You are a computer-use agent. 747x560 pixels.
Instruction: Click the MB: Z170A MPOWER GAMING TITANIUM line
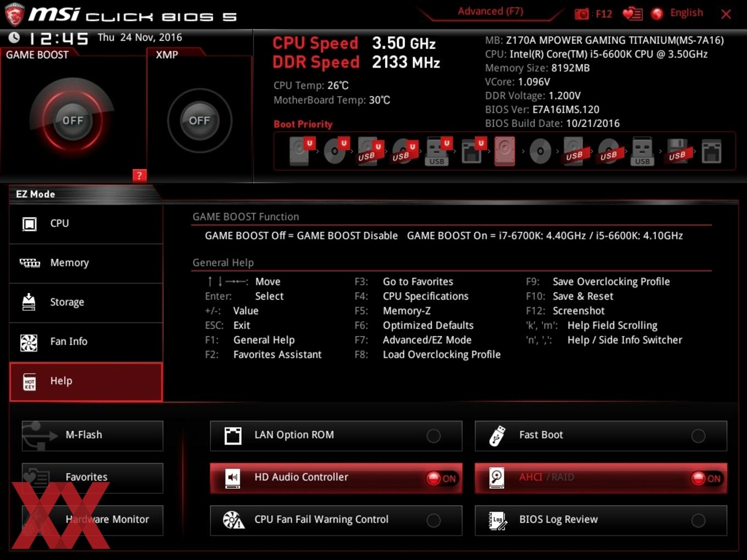[604, 40]
